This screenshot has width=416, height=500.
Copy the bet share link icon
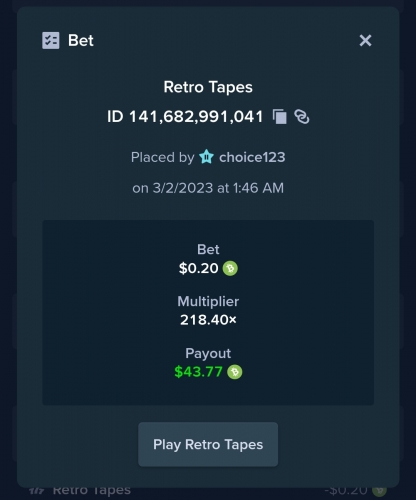pos(302,117)
